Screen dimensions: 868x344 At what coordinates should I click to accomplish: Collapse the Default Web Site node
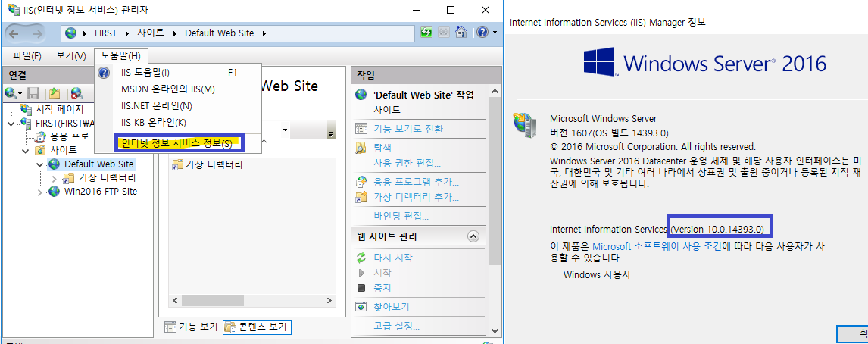(39, 164)
